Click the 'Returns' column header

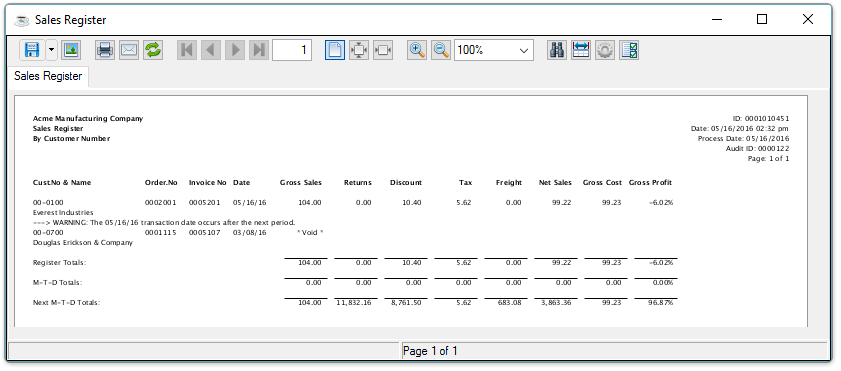pos(358,183)
